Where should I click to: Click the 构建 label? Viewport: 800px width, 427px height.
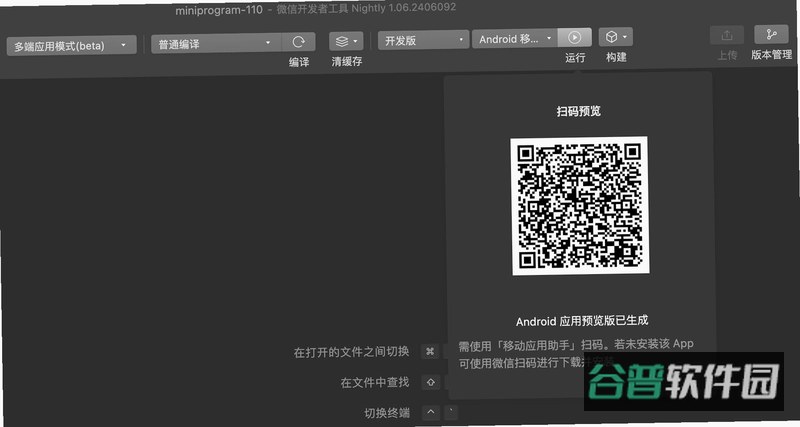click(x=616, y=57)
